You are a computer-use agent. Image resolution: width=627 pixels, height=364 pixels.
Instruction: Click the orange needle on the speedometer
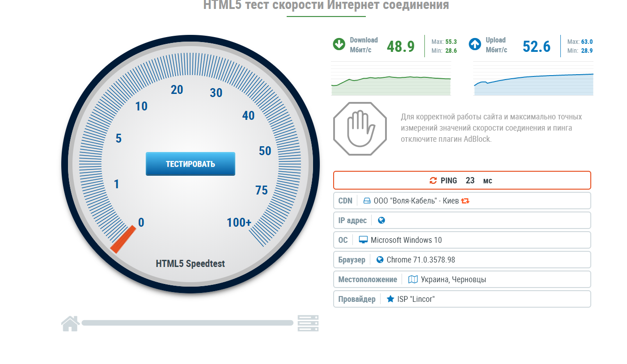click(x=123, y=240)
